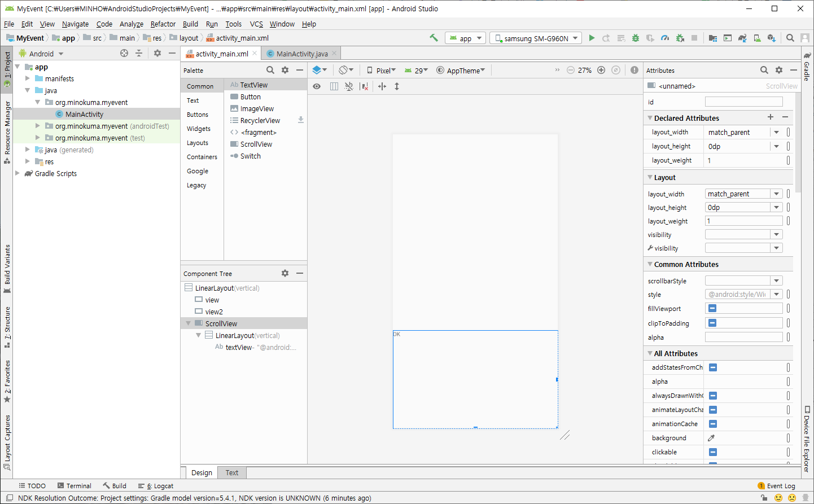Open Layout layout_width dropdown arrow

click(777, 194)
